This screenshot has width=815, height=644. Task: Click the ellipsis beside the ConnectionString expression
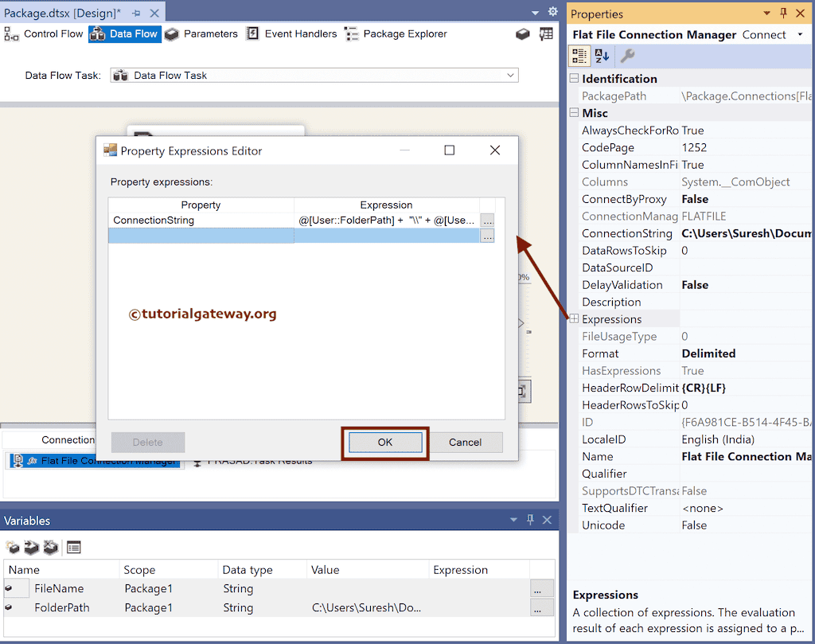(486, 220)
